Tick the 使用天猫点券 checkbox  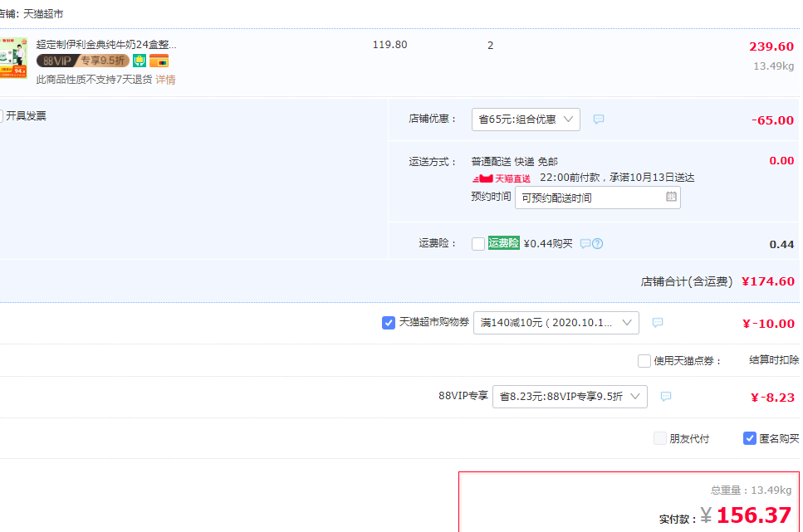[x=644, y=361]
